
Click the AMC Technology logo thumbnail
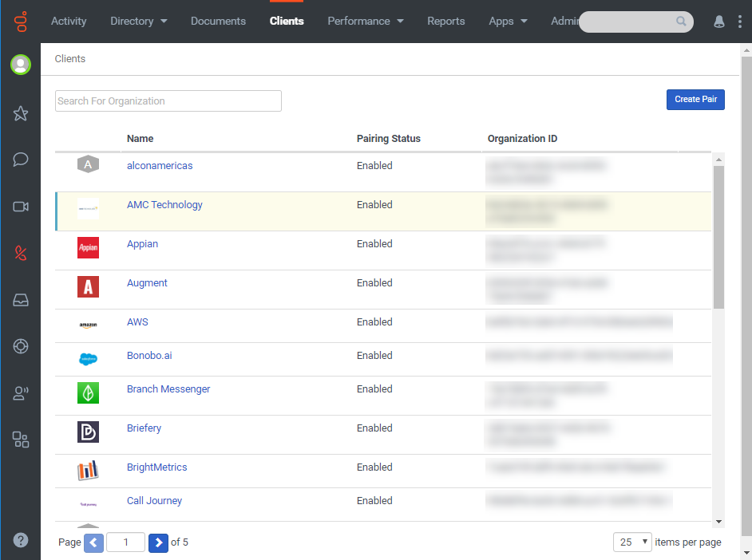pos(89,208)
